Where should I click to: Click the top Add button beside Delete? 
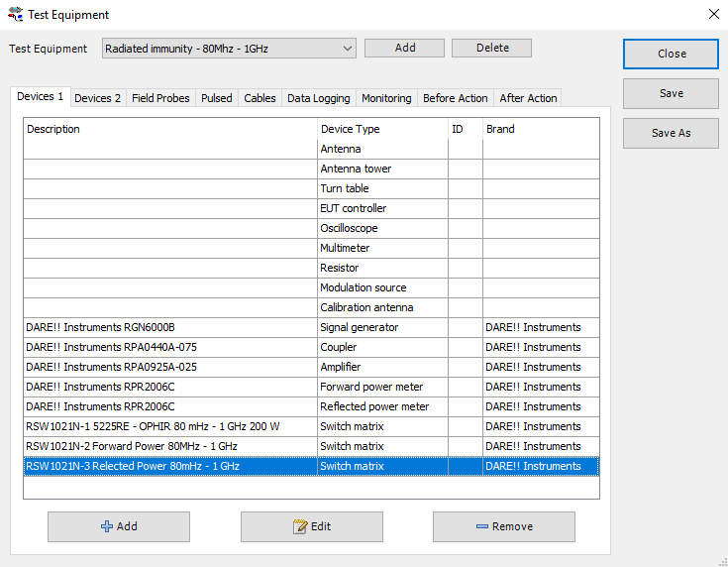pyautogui.click(x=404, y=48)
